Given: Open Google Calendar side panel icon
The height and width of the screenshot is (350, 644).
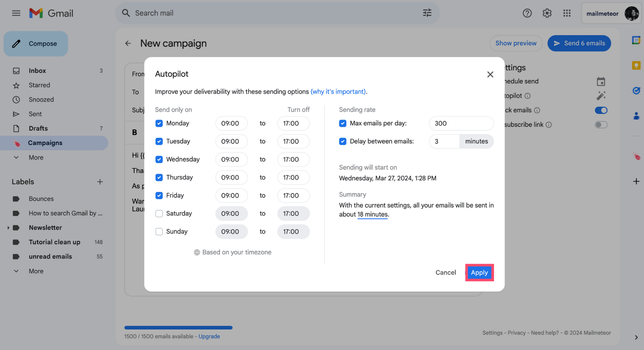Looking at the screenshot, I should pyautogui.click(x=636, y=40).
